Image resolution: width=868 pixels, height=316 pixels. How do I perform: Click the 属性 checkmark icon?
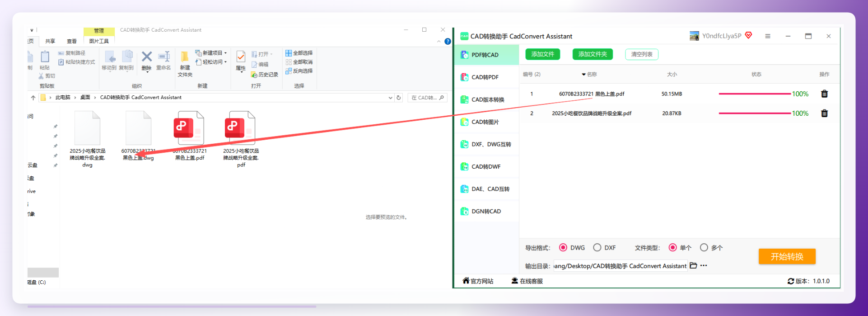coord(241,57)
